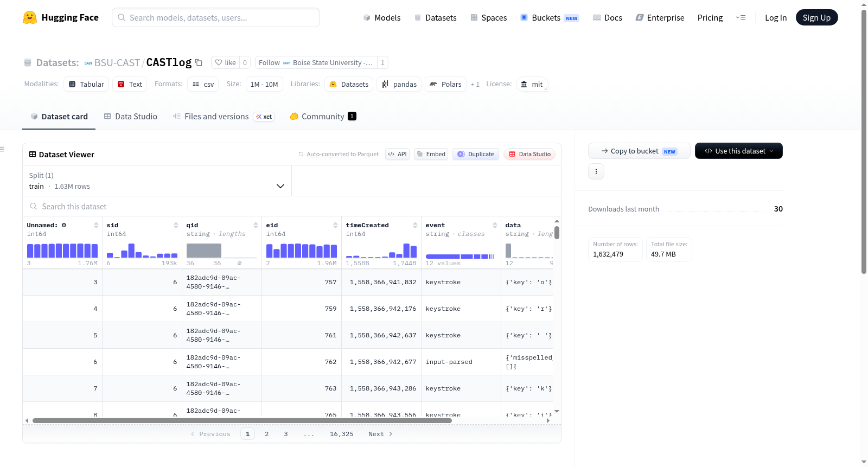Expand the +1 more libraries tag
The height and width of the screenshot is (467, 868).
pyautogui.click(x=475, y=84)
